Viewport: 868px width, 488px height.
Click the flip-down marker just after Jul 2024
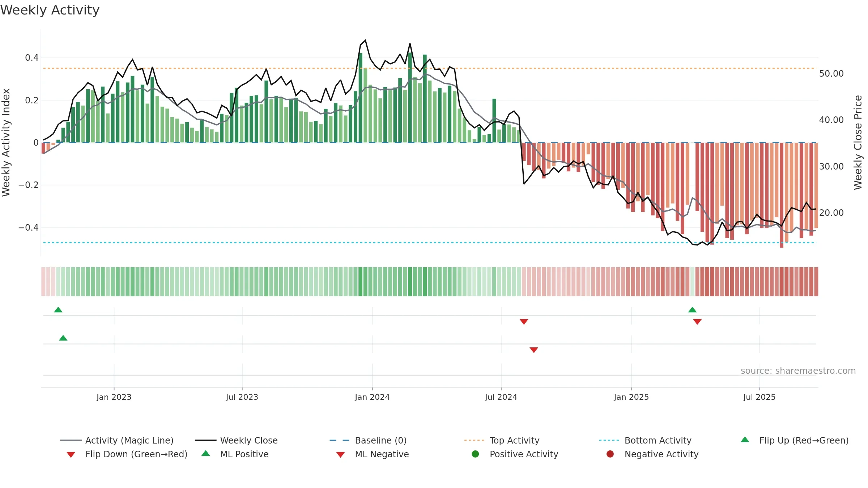coord(524,322)
